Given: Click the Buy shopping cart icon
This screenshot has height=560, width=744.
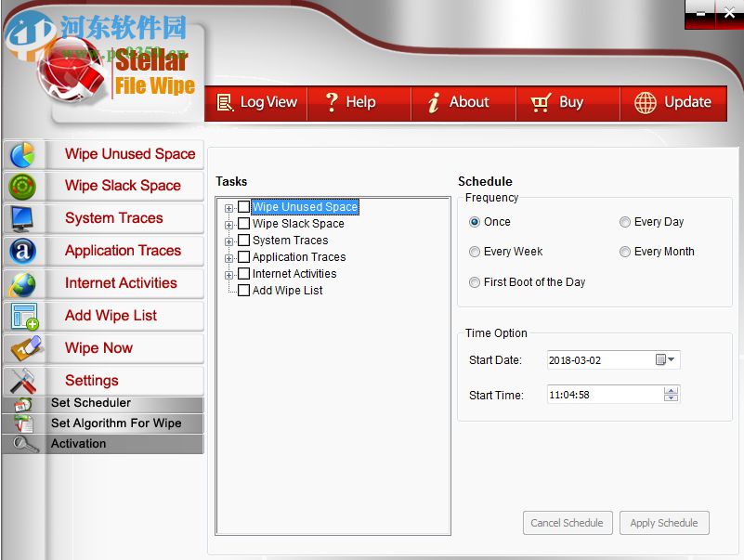Looking at the screenshot, I should pyautogui.click(x=541, y=102).
